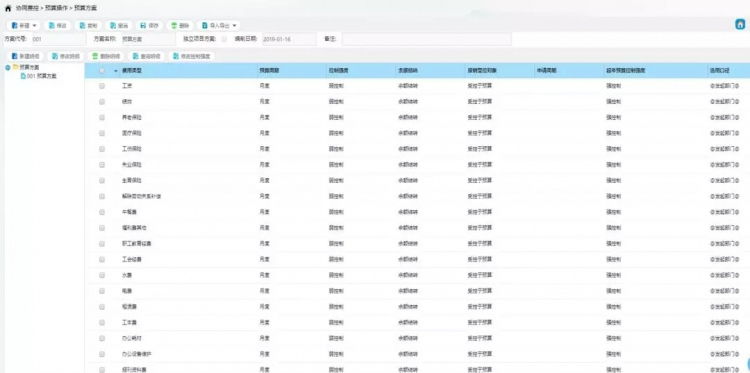Click the 保存 save button
Viewport: 750px width, 373px height.
pyautogui.click(x=150, y=25)
